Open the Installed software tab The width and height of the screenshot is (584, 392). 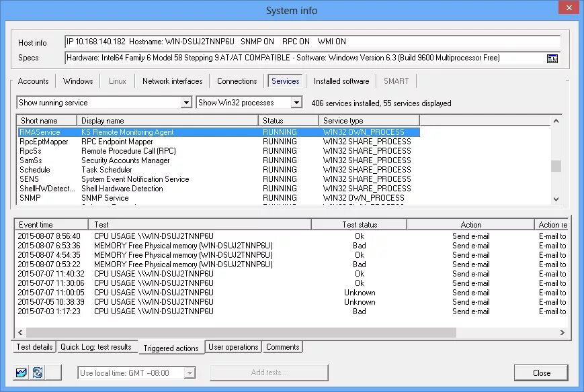point(341,81)
